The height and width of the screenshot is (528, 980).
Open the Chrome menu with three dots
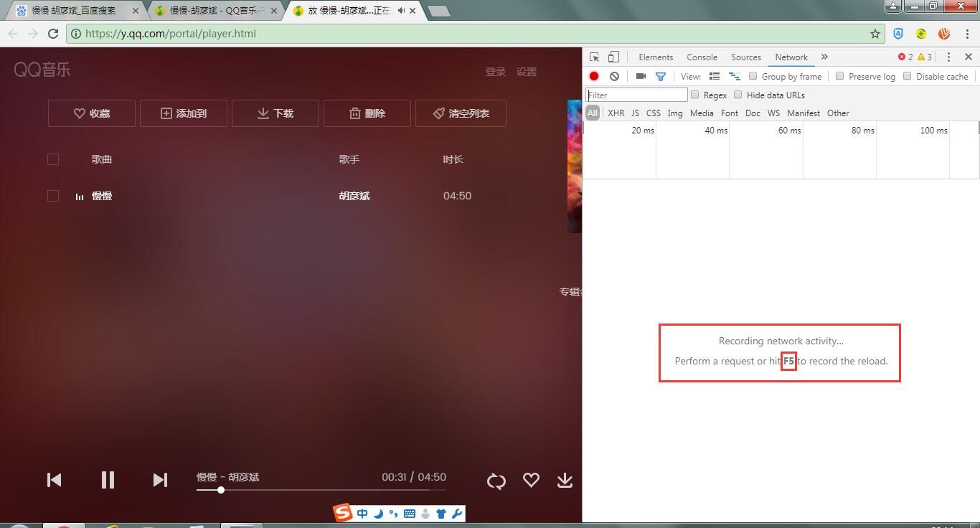[x=969, y=34]
